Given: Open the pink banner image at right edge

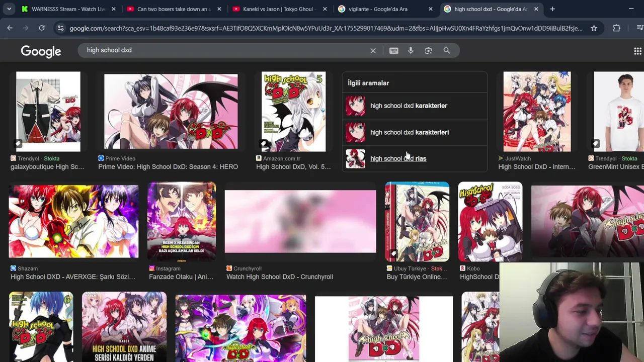Looking at the screenshot, I should [588, 222].
